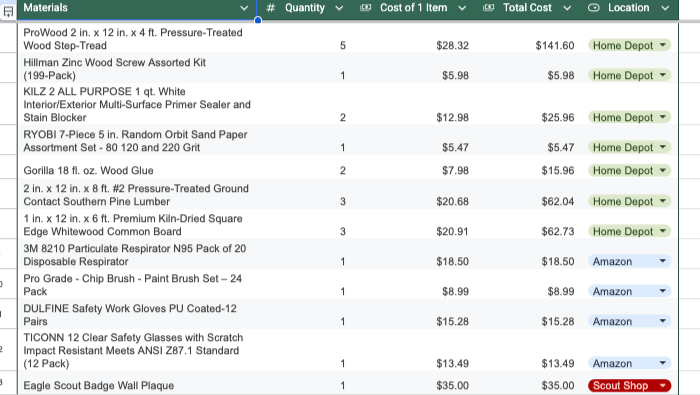Open Location dropdown for Whitewood Common Board row
The width and height of the screenshot is (700, 395).
(x=662, y=231)
